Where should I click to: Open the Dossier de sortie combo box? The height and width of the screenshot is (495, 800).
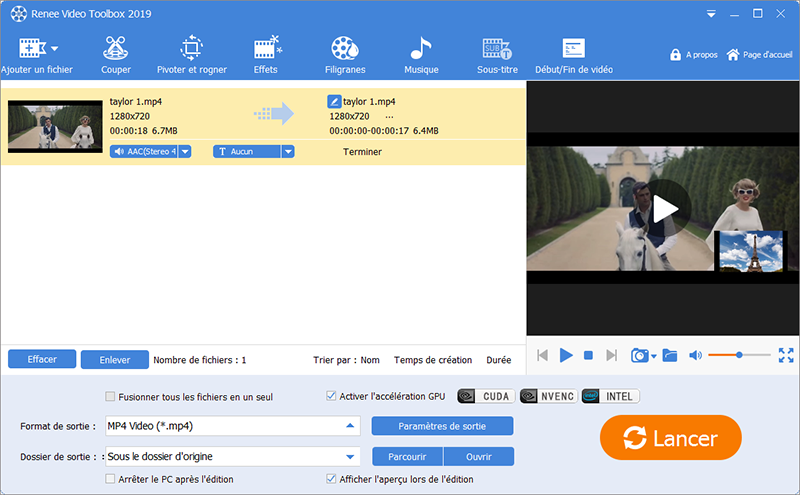point(233,457)
